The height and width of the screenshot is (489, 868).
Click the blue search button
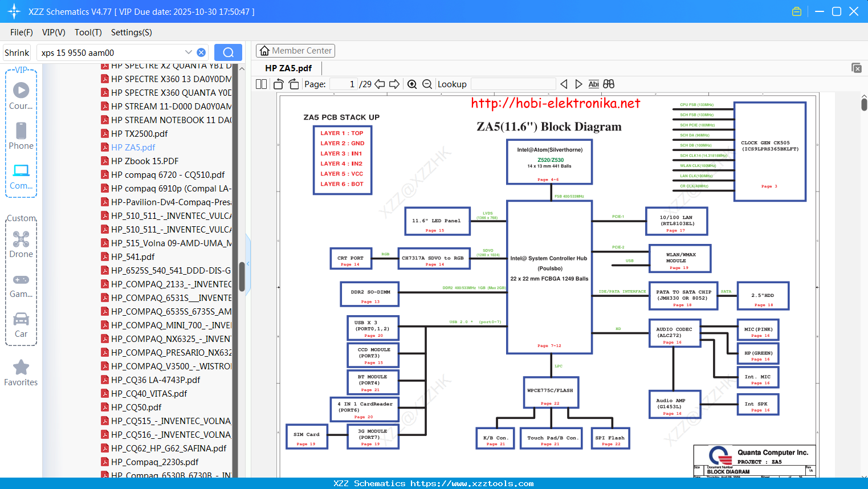(228, 52)
